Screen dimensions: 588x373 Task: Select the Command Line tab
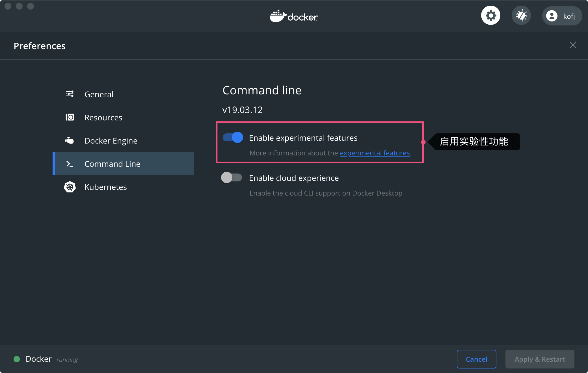tap(123, 164)
